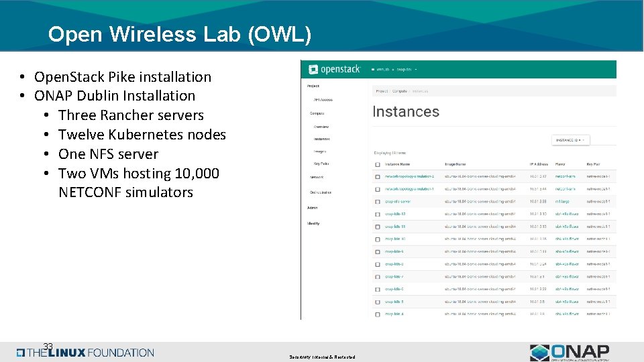Viewport: 644px width, 362px height.
Task: Open the onap-k8s-9 instance link
Action: point(394,251)
